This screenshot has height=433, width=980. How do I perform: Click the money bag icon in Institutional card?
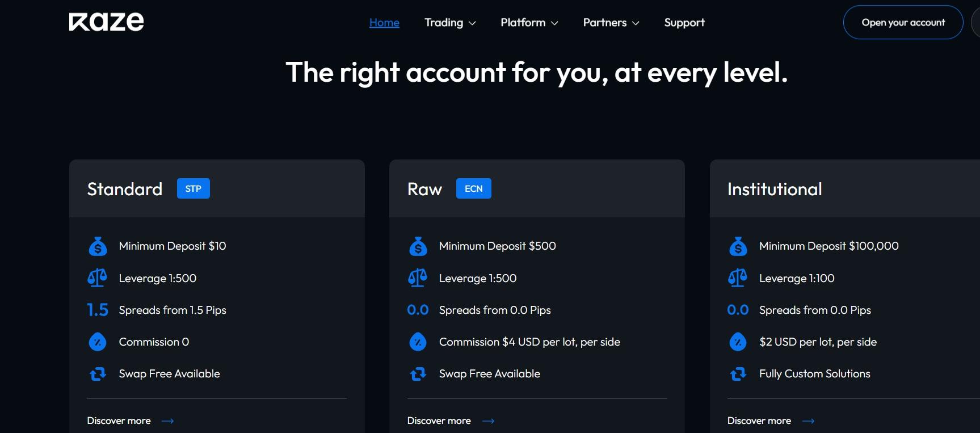tap(738, 246)
